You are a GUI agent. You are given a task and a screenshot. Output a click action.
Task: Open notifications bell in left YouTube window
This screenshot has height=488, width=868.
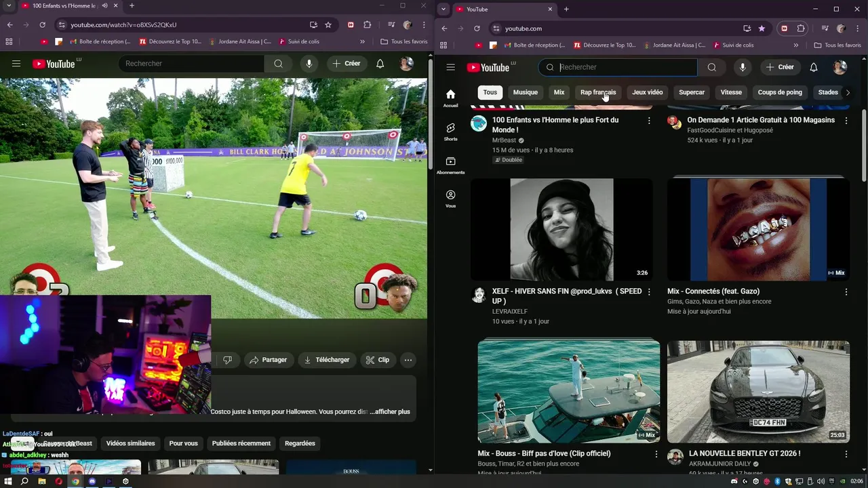coord(380,64)
